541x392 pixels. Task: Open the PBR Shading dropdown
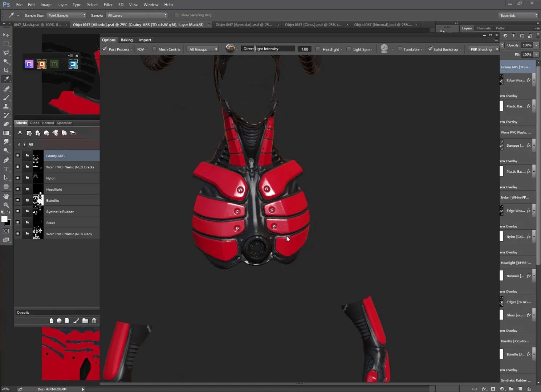(x=484, y=49)
